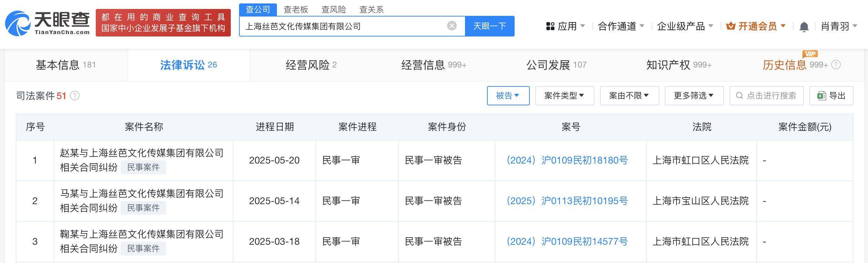Open the user menu 肖青羽
This screenshot has width=868, height=263.
point(839,26)
